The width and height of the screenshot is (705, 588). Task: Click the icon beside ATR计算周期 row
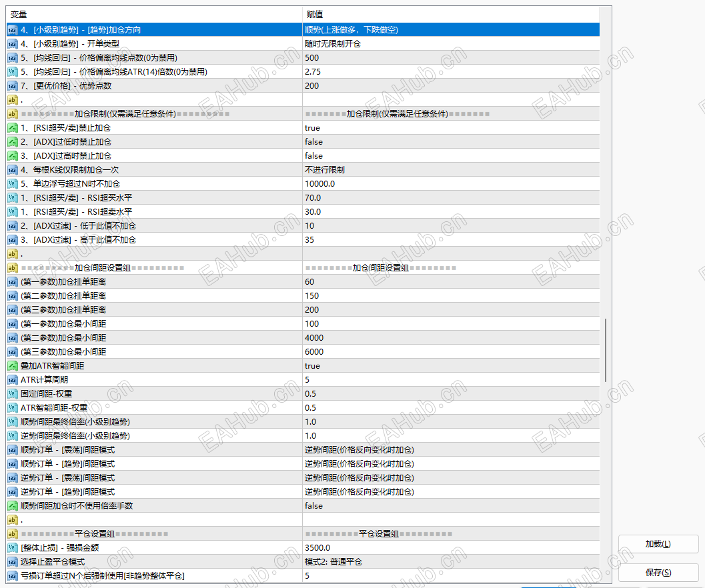pos(12,380)
